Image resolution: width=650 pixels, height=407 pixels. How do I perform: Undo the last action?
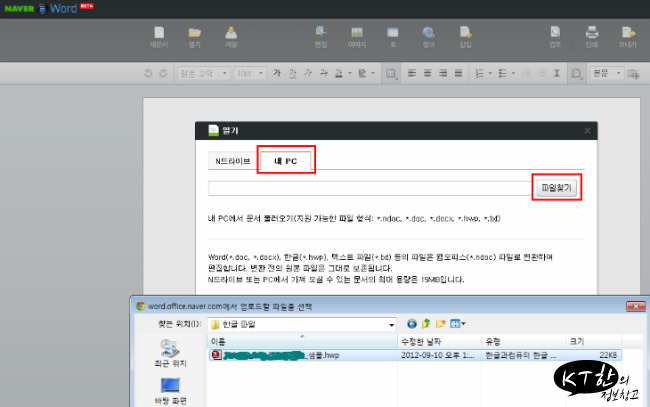148,73
